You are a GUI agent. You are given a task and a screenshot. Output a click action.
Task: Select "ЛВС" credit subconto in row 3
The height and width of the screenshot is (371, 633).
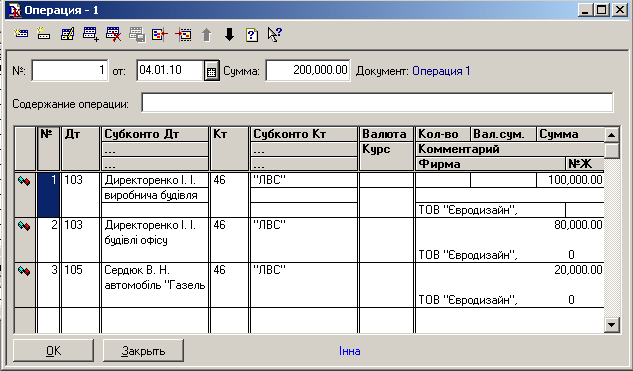coord(304,270)
